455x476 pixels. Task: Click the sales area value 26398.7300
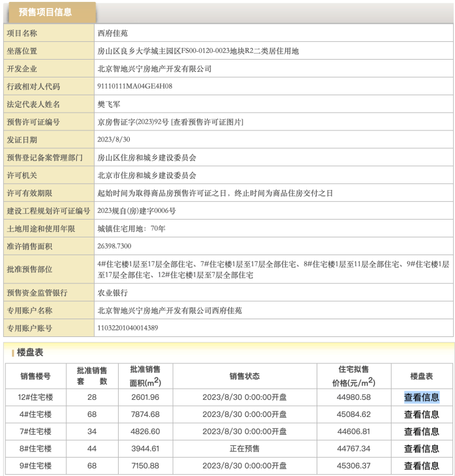pyautogui.click(x=114, y=246)
